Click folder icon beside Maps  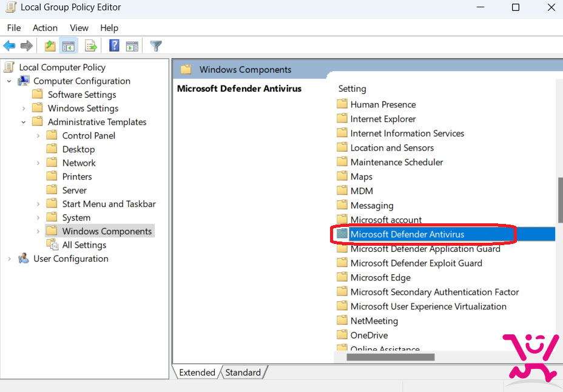[x=342, y=176]
